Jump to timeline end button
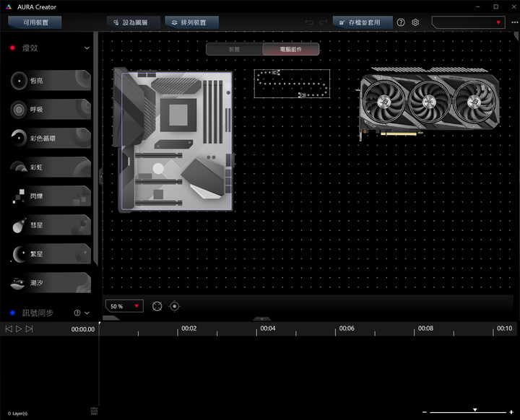The image size is (520, 420). 29,328
